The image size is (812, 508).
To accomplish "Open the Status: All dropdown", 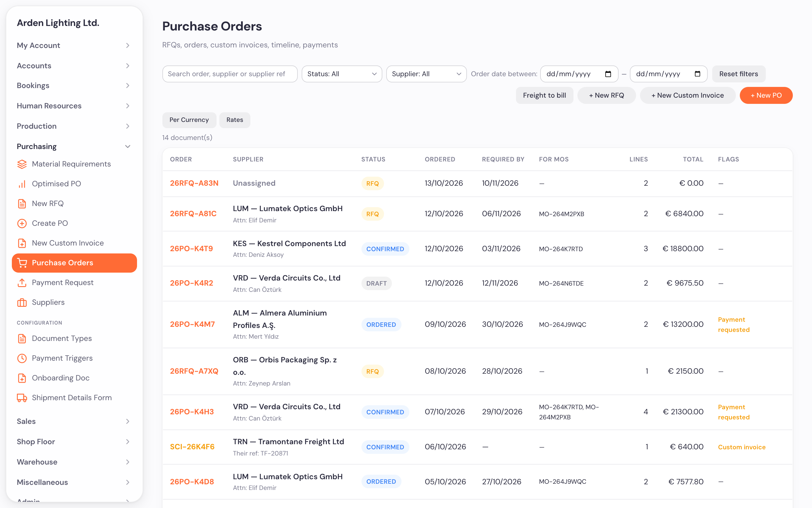I will 342,74.
